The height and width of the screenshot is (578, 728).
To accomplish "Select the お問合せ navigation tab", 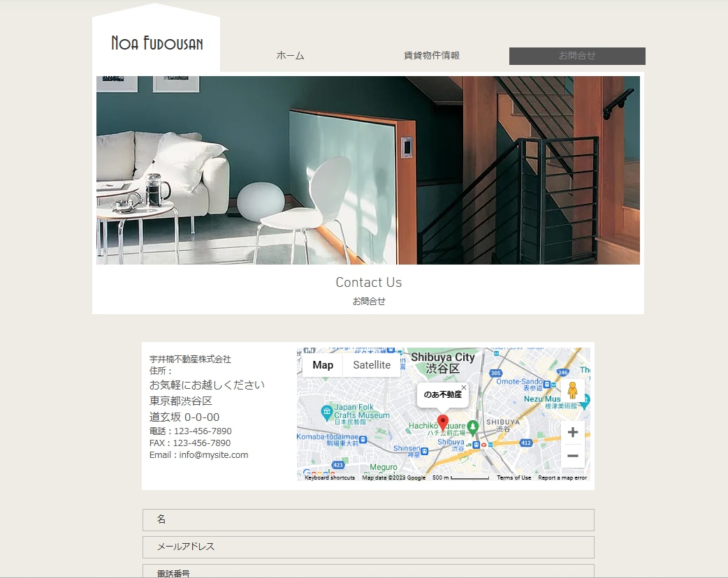I will (577, 56).
